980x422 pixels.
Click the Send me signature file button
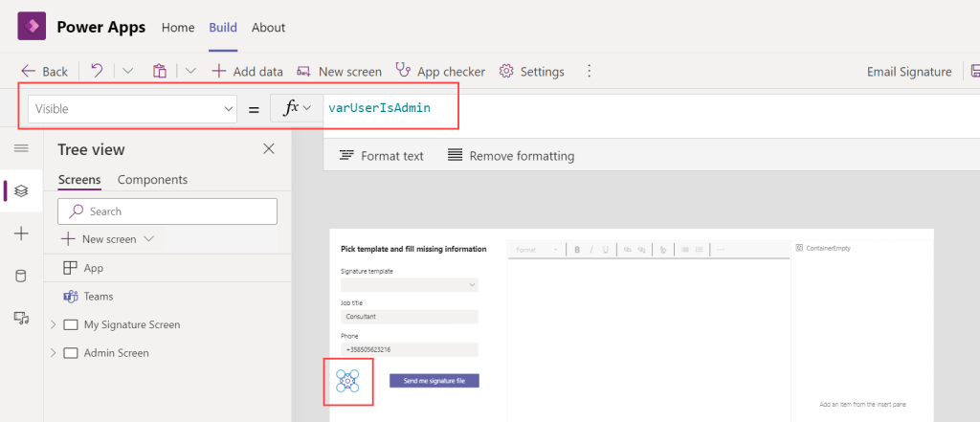click(434, 381)
